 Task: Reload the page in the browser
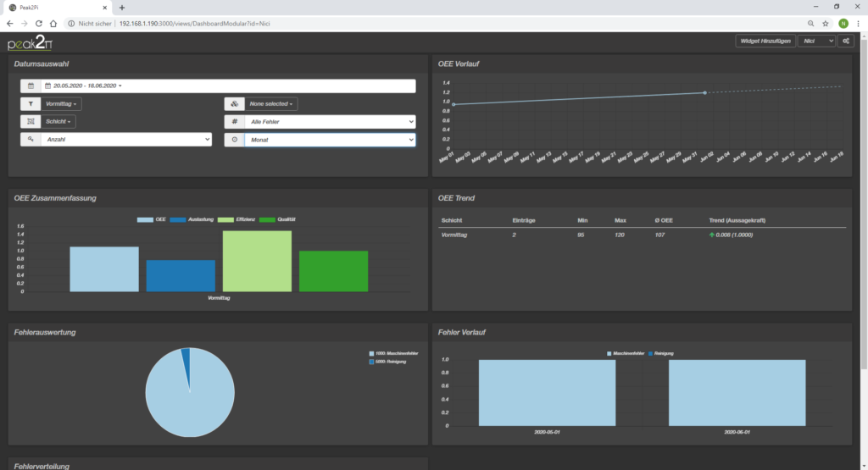click(x=38, y=23)
